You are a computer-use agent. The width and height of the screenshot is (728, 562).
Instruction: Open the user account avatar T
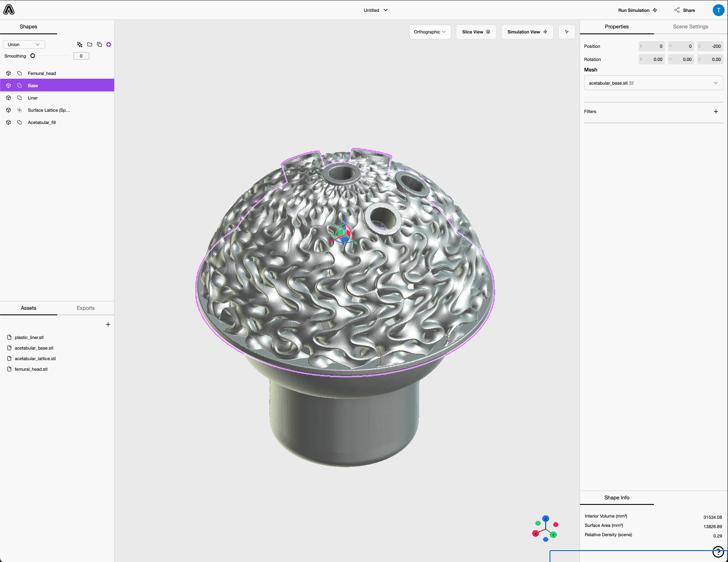pos(718,10)
